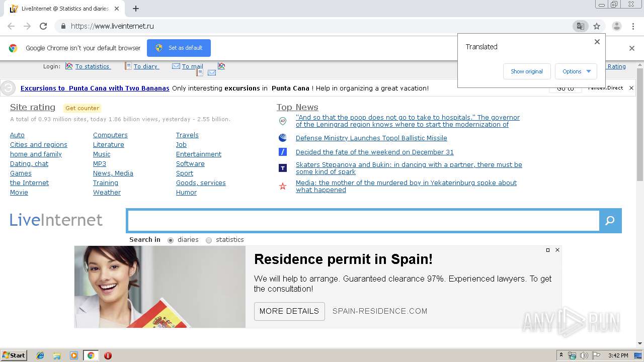Click the blue slash icon beside December 31 news
This screenshot has width=644, height=362.
point(283,152)
